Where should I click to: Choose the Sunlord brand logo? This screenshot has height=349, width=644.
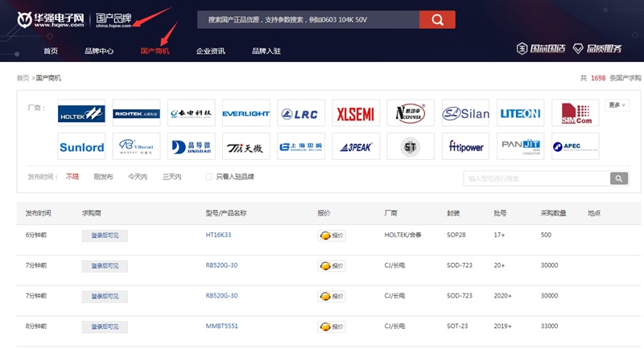81,146
